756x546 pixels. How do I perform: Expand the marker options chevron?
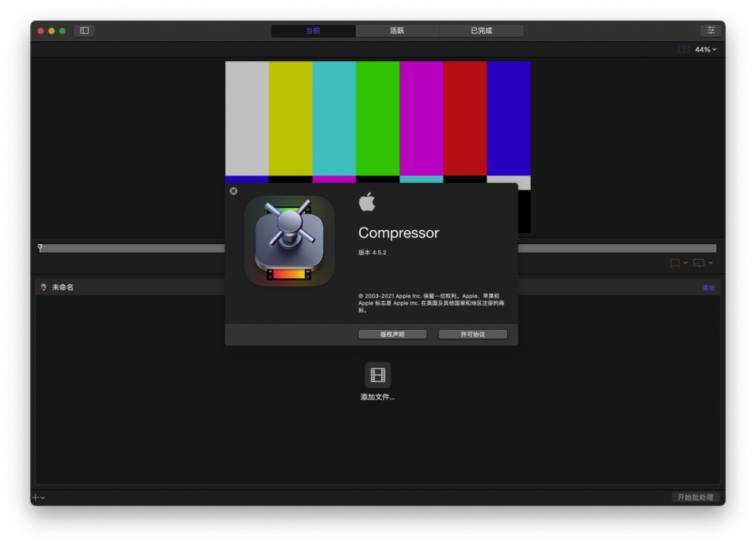click(685, 263)
